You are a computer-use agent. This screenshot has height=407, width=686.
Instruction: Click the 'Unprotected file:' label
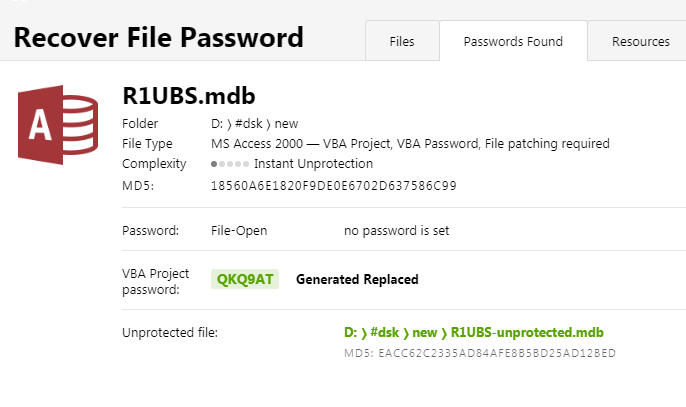(x=170, y=332)
